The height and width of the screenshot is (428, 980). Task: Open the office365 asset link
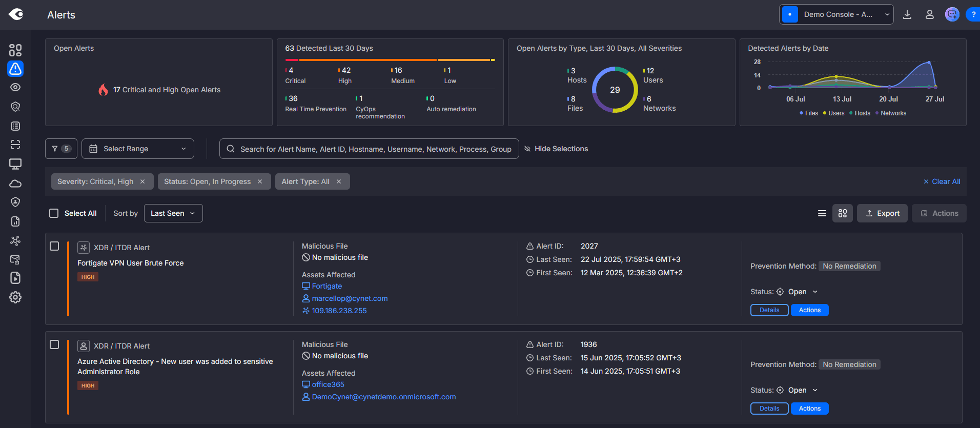tap(328, 384)
